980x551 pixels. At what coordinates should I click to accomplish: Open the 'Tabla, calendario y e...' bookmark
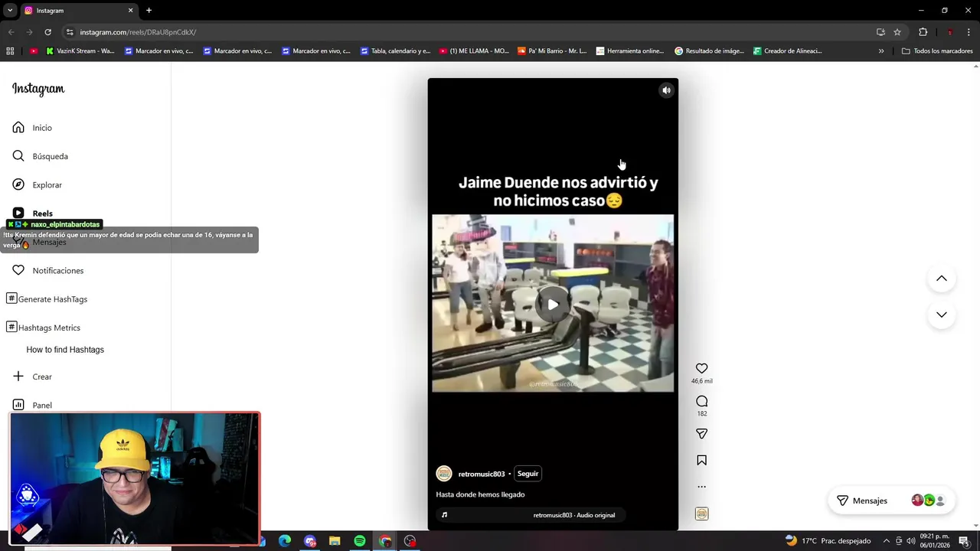(x=394, y=51)
